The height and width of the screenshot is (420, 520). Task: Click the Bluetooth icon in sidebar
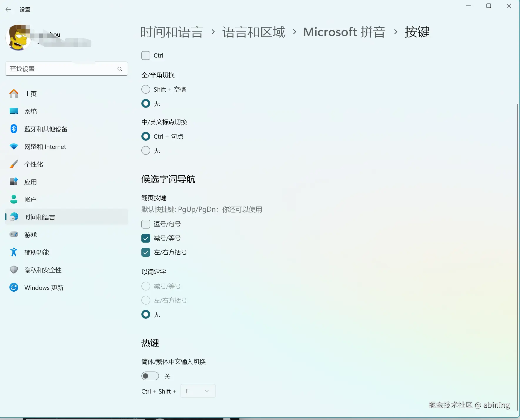tap(14, 129)
